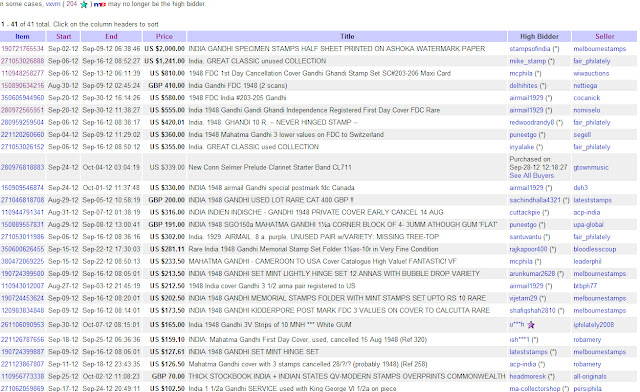Click the See All Buyers link
640x392 pixels.
[x=531, y=175]
